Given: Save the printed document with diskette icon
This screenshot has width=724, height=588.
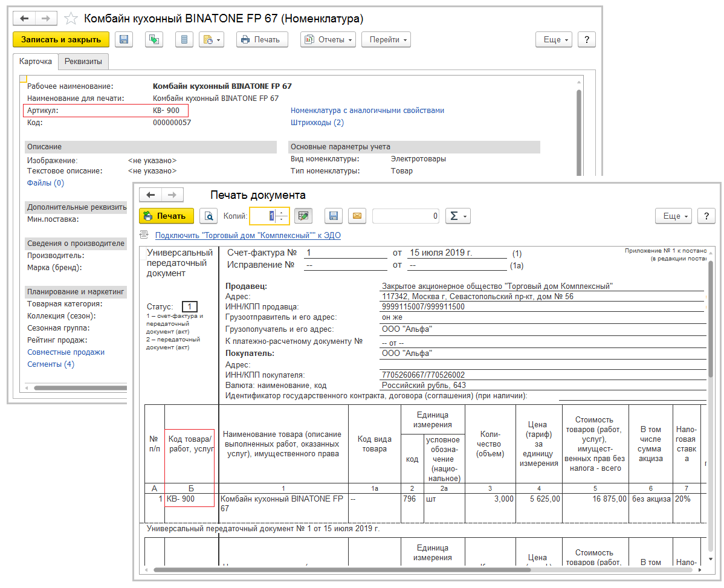Looking at the screenshot, I should coord(334,216).
